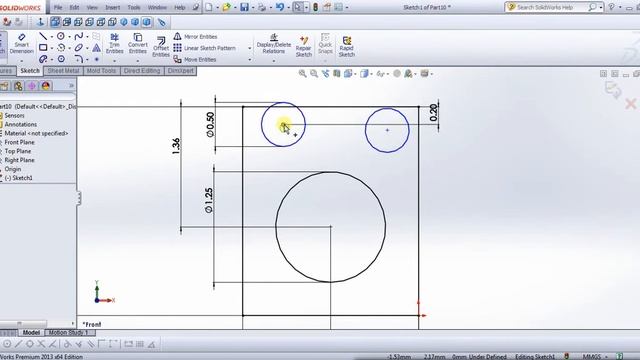
Task: Select the Origin tree item
Action: [x=12, y=169]
